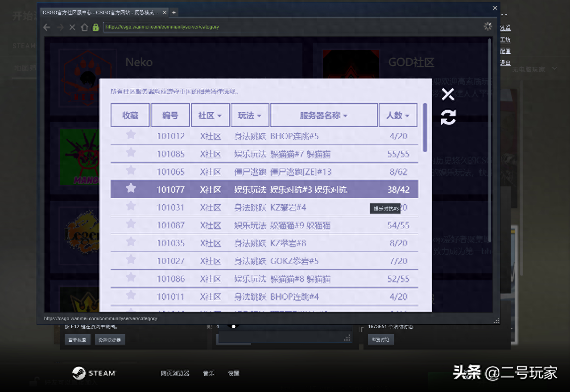Select server row 躲猫猫#9 躲猫猫
The image size is (570, 392).
tap(264, 225)
